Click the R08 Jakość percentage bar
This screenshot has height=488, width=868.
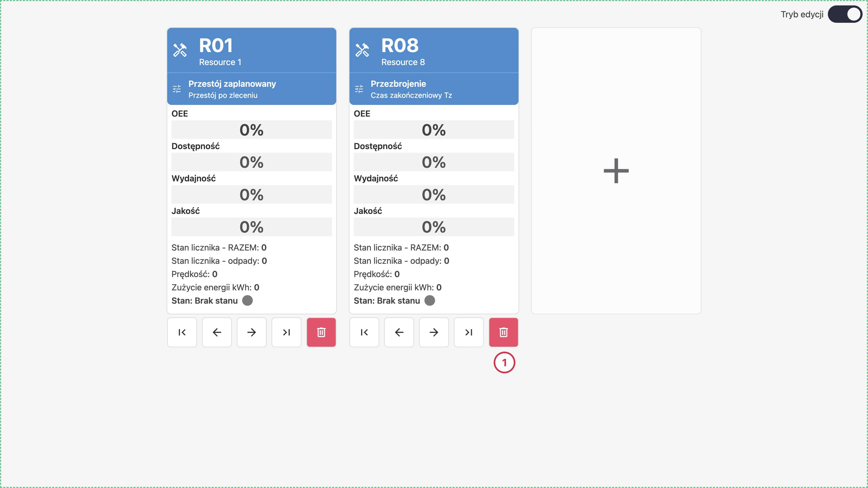point(434,227)
